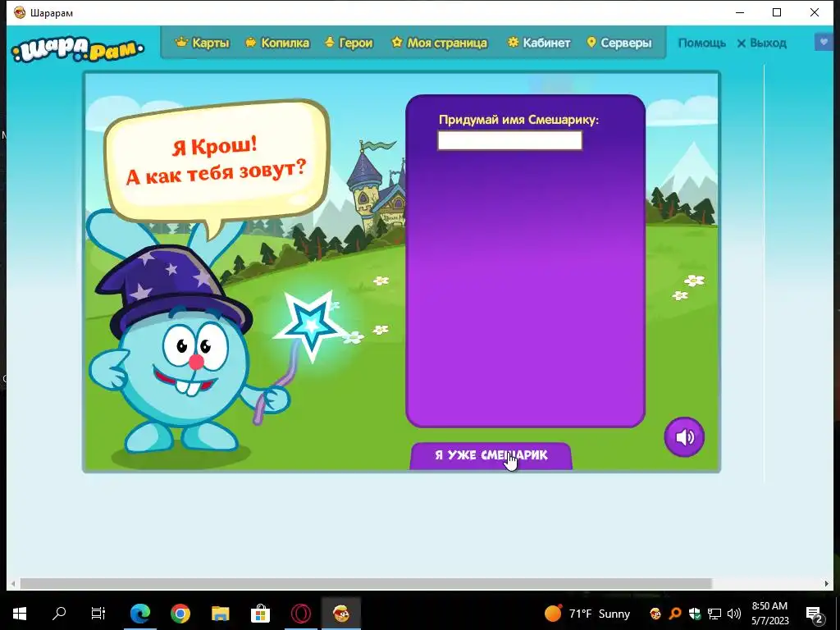Open the Серверы list
This screenshot has height=630, width=840.
[x=619, y=43]
